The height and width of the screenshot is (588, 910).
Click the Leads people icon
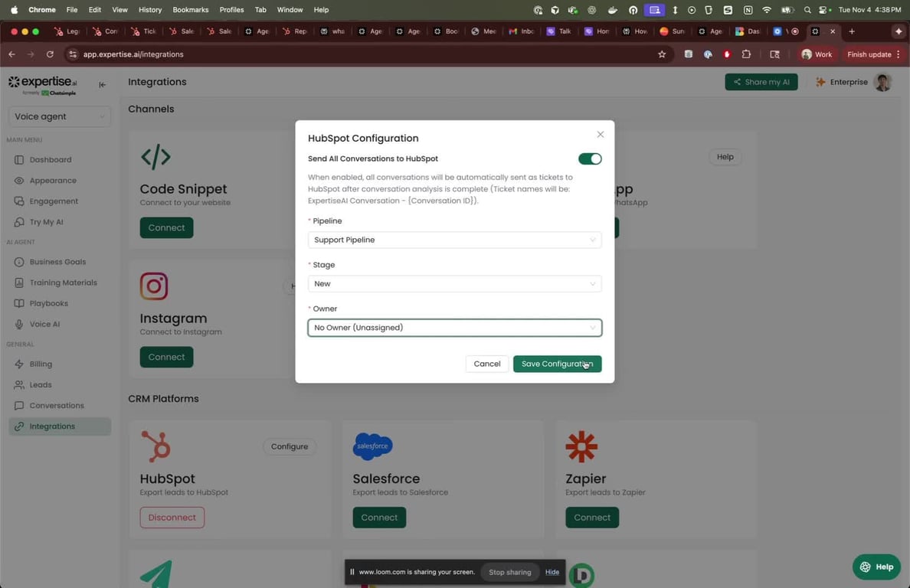(19, 385)
